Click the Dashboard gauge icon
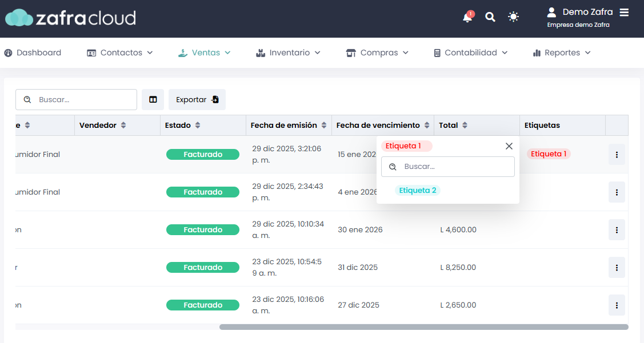 click(8, 53)
